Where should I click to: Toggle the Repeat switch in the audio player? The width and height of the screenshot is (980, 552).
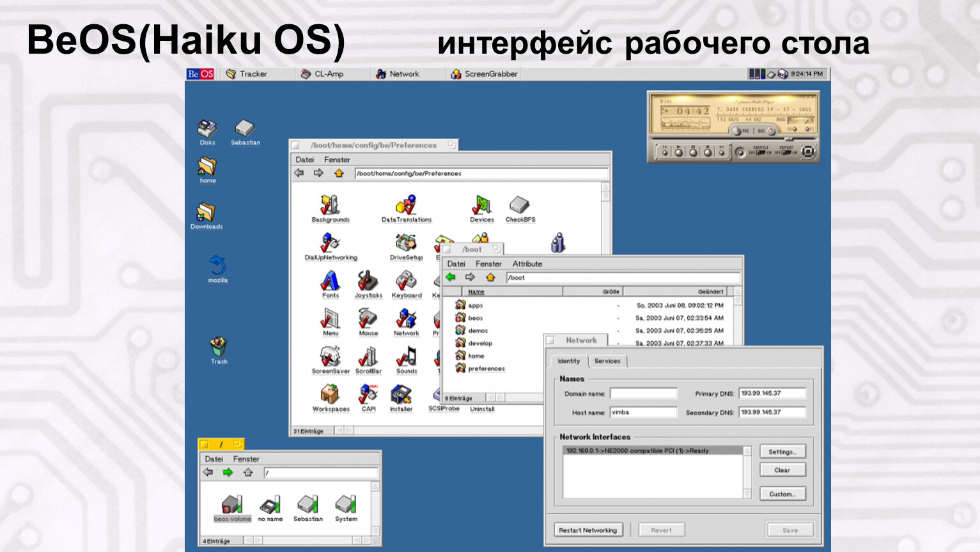[786, 153]
